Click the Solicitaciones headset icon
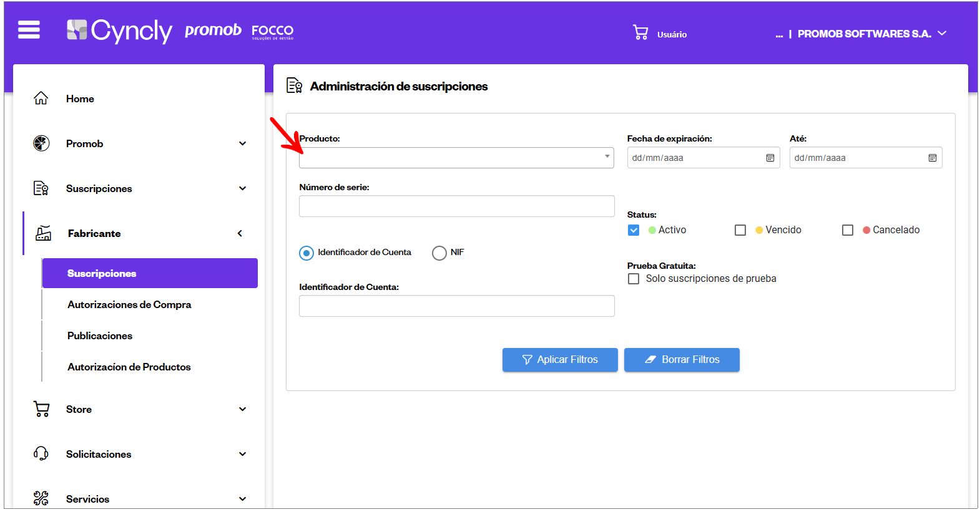Viewport: 980px width, 512px height. coord(41,454)
